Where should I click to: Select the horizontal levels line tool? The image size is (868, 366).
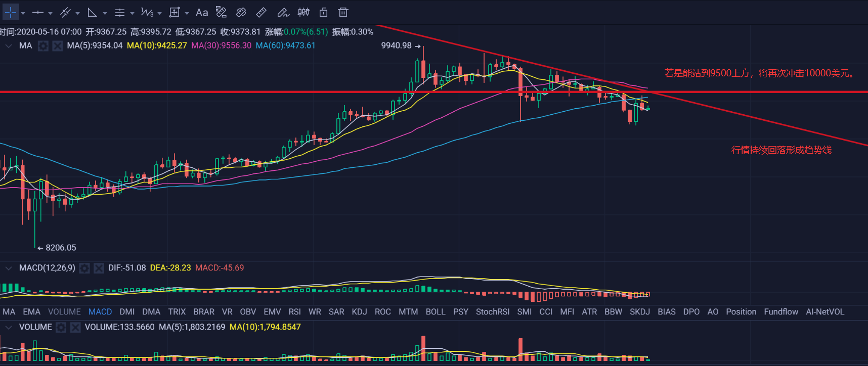[120, 12]
